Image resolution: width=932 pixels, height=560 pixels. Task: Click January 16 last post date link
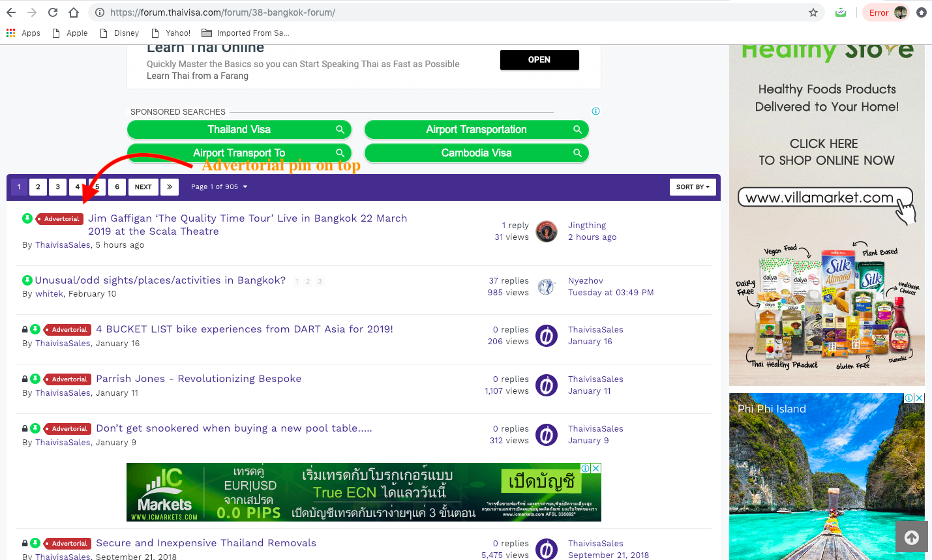[x=590, y=342]
